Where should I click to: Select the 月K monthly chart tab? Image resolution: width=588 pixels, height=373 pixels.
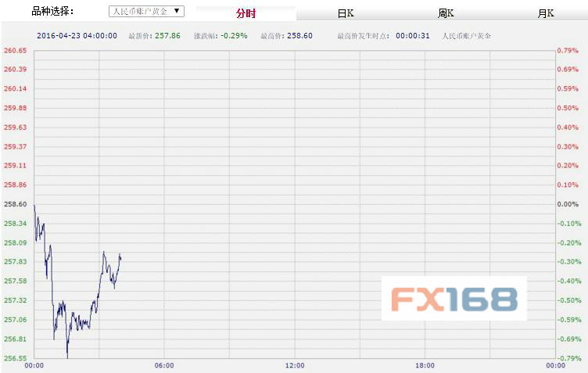pyautogui.click(x=545, y=14)
